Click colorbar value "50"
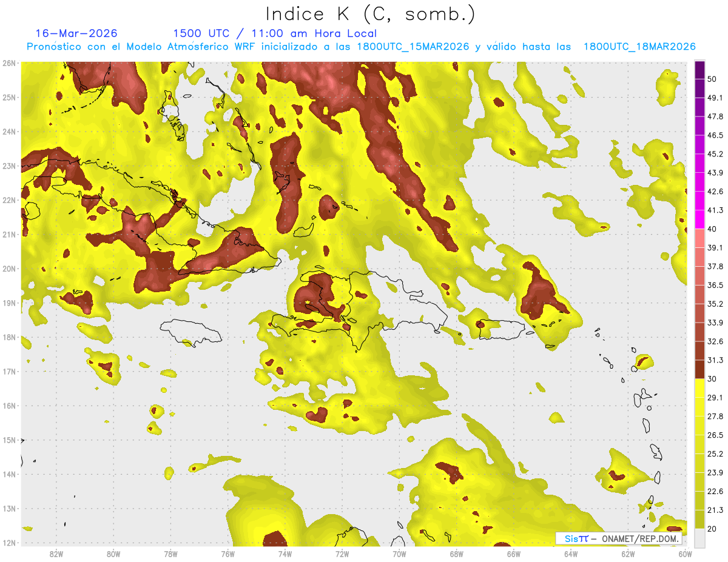 712,79
